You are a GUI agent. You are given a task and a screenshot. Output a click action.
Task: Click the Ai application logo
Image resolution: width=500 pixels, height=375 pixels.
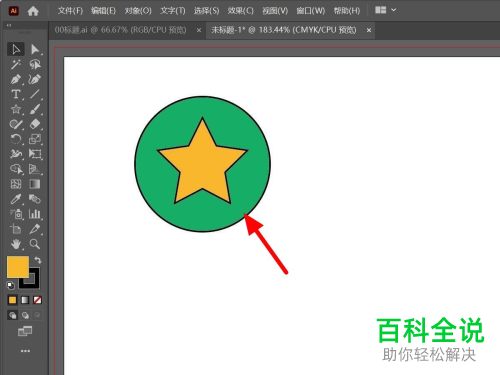13,11
